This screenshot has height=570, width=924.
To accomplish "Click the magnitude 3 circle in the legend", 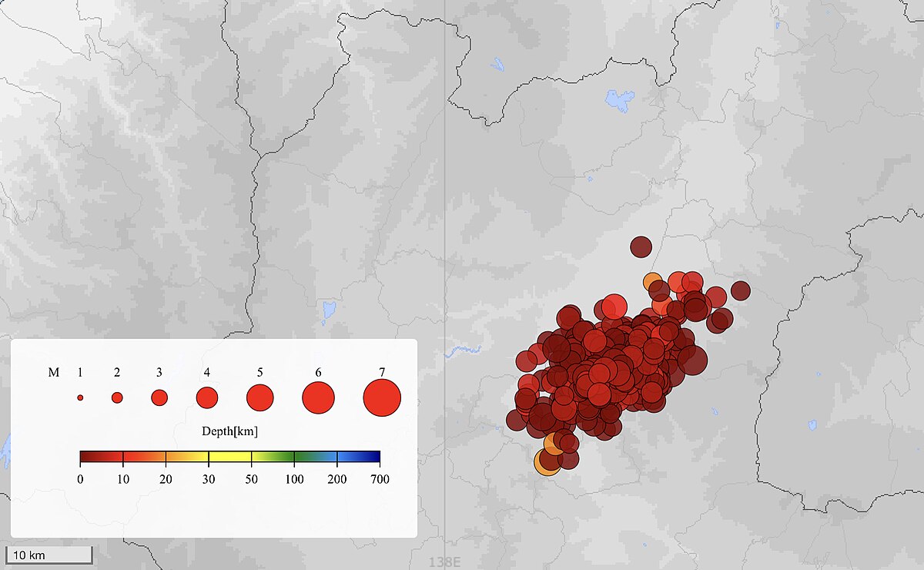I will tap(159, 397).
